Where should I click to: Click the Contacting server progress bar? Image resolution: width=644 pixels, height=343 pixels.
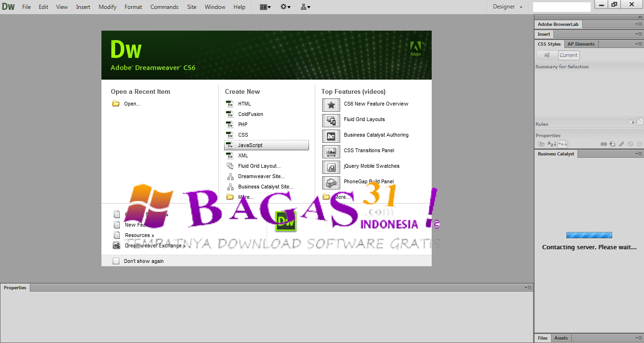pos(589,235)
